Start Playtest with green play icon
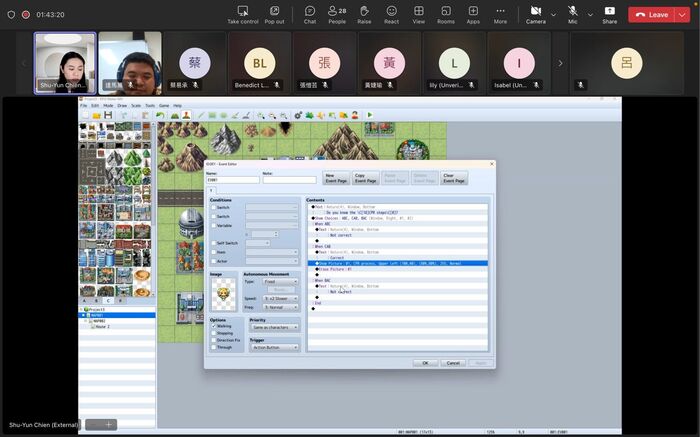 tap(370, 115)
